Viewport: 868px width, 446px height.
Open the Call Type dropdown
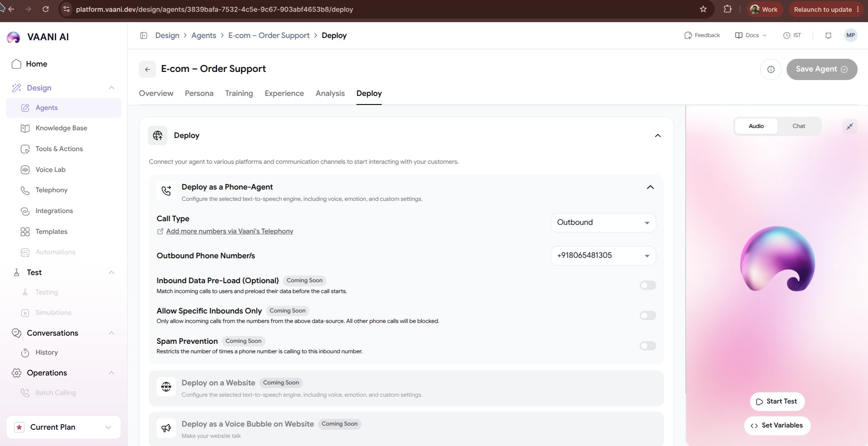(603, 223)
